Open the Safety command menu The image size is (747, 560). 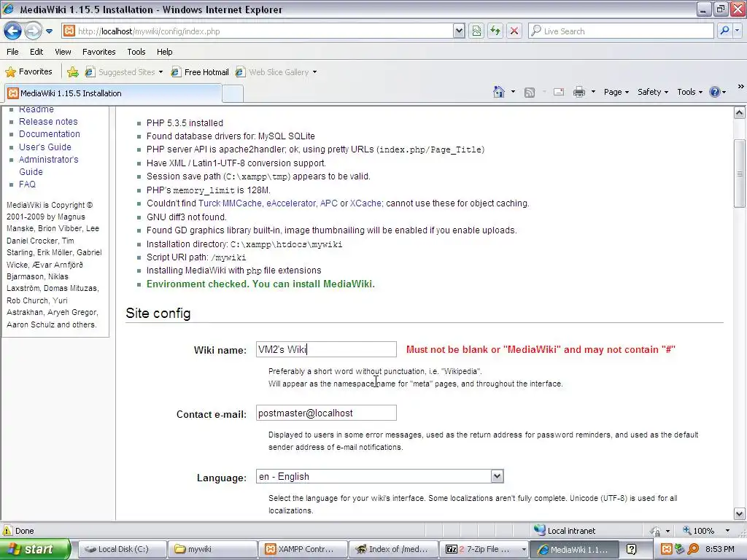pos(653,92)
